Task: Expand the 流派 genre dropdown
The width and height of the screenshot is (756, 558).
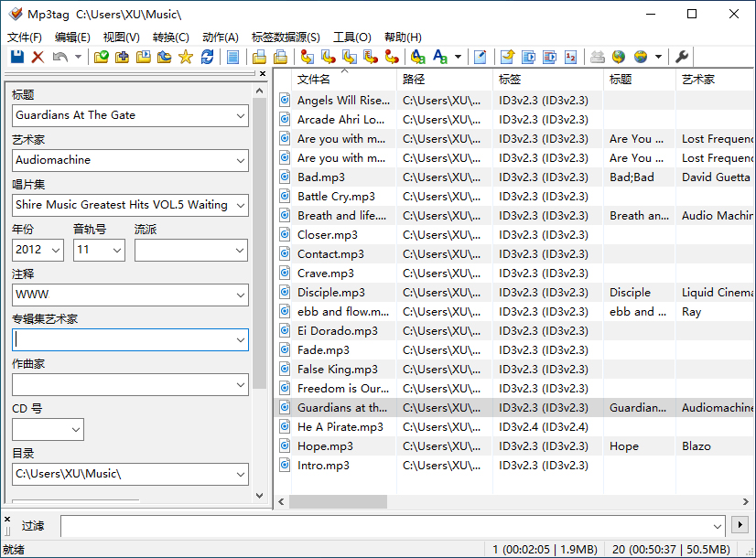Action: 240,250
